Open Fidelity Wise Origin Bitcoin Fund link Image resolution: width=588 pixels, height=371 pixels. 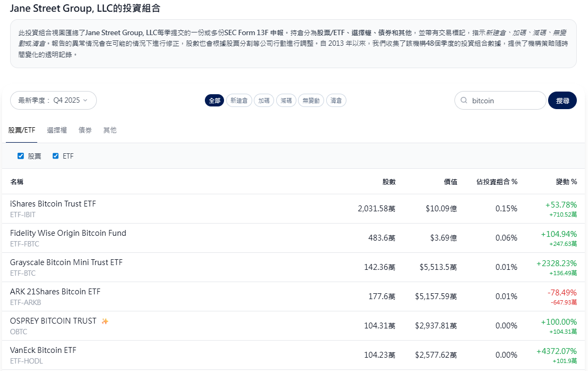coord(68,233)
